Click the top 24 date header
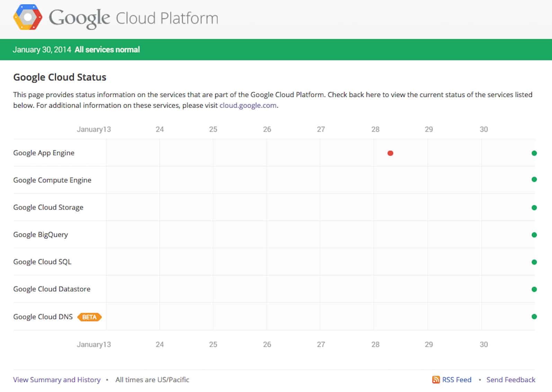Image resolution: width=552 pixels, height=392 pixels. pos(160,129)
